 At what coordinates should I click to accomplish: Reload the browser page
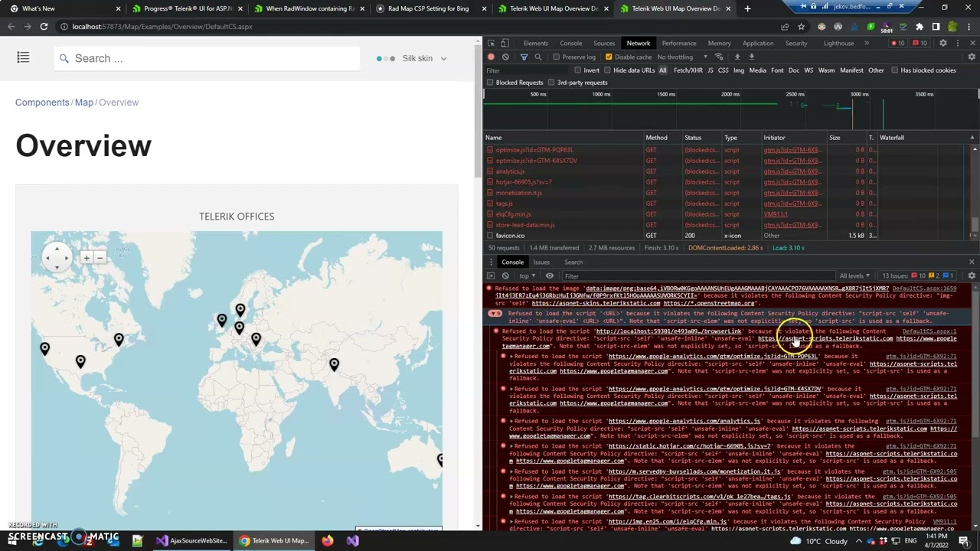(x=44, y=27)
